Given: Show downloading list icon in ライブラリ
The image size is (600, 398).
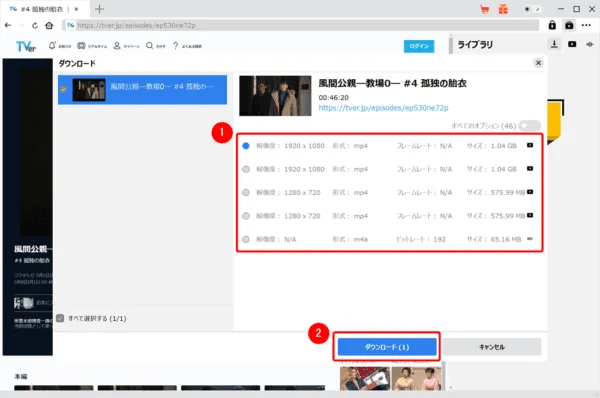Looking at the screenshot, I should tap(554, 44).
